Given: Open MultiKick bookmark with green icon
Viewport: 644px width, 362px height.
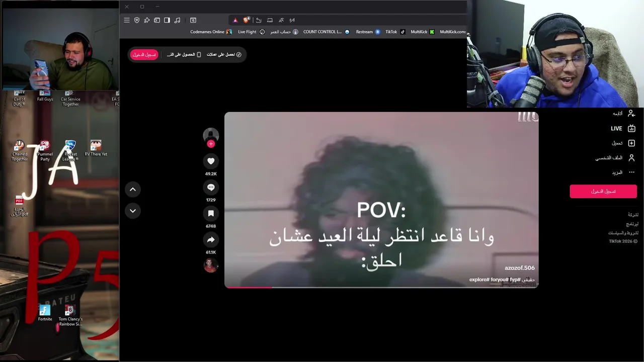Looking at the screenshot, I should 423,32.
